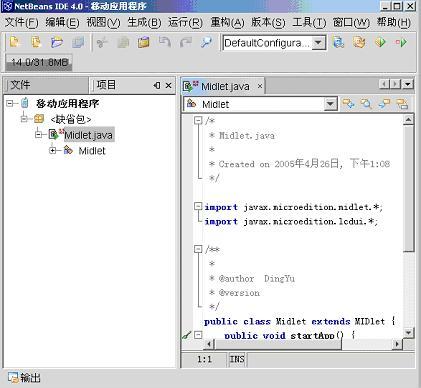The image size is (421, 388).
Task: Click the Save All toolbar icon
Action: 78,42
